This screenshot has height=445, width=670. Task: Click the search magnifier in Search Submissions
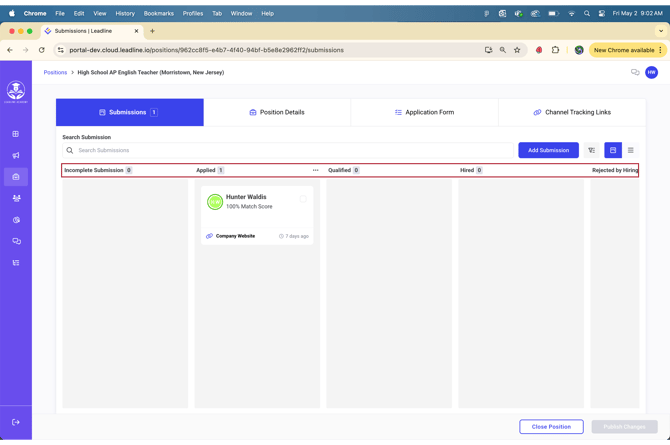70,150
